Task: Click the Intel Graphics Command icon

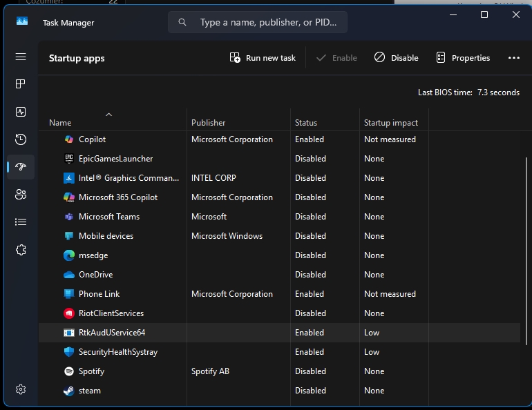Action: (x=69, y=178)
